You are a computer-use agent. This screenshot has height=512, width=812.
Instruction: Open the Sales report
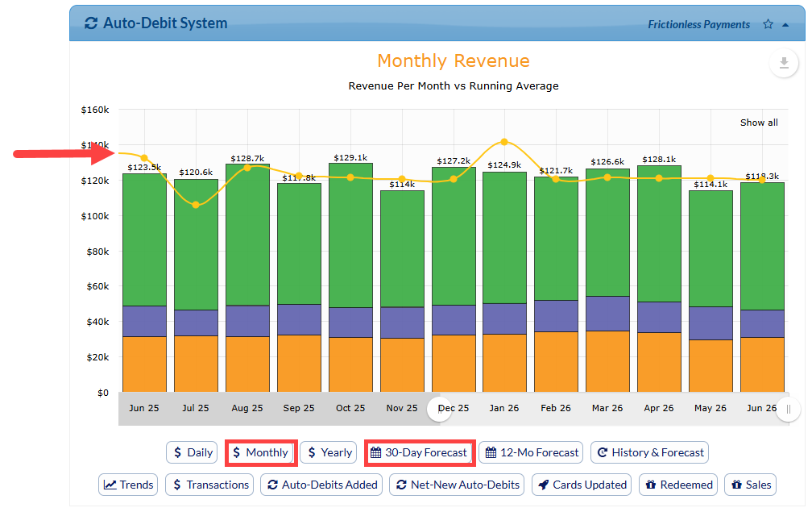[751, 485]
